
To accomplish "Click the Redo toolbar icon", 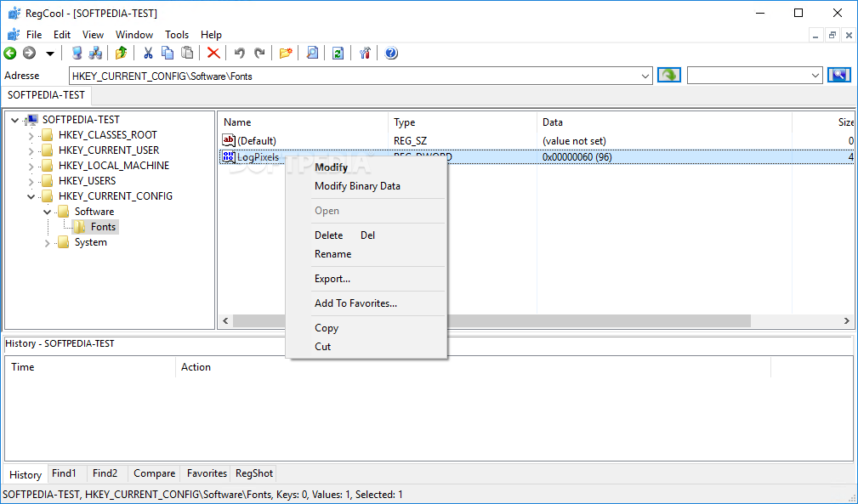I will coord(259,53).
